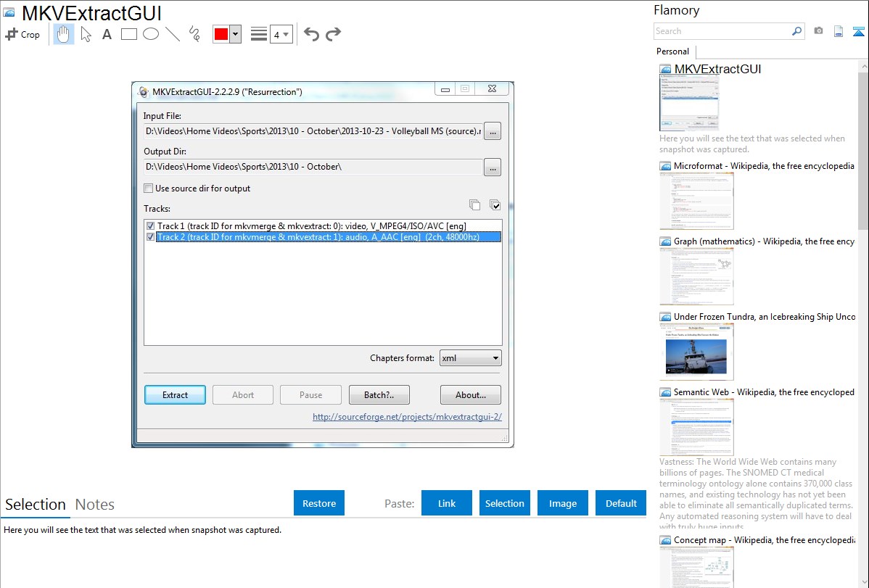The width and height of the screenshot is (869, 588).
Task: Click the Semantic Web - Wikipedia title
Action: coord(765,392)
